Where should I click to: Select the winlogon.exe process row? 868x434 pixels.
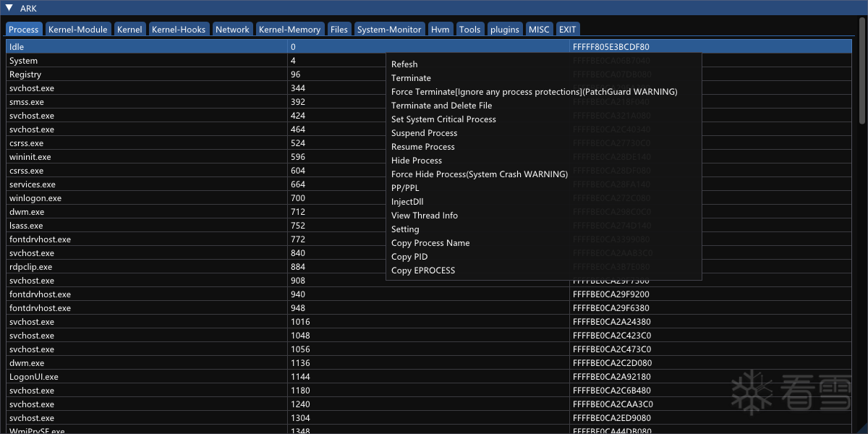(x=429, y=198)
